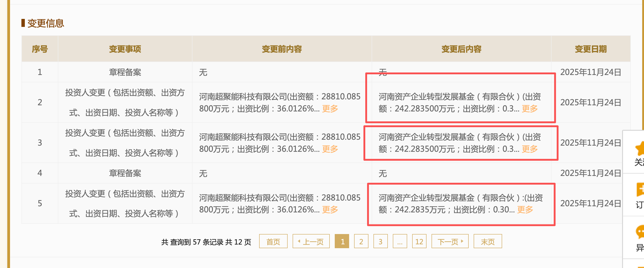Screen dimensions: 644x268
Task: Click the 变更日期 column header
Action: pyautogui.click(x=590, y=49)
